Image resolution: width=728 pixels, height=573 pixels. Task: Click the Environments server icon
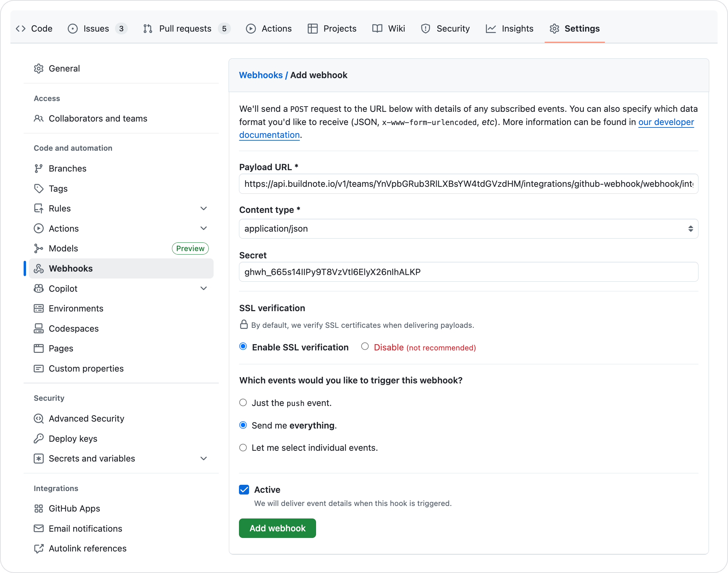pyautogui.click(x=39, y=308)
